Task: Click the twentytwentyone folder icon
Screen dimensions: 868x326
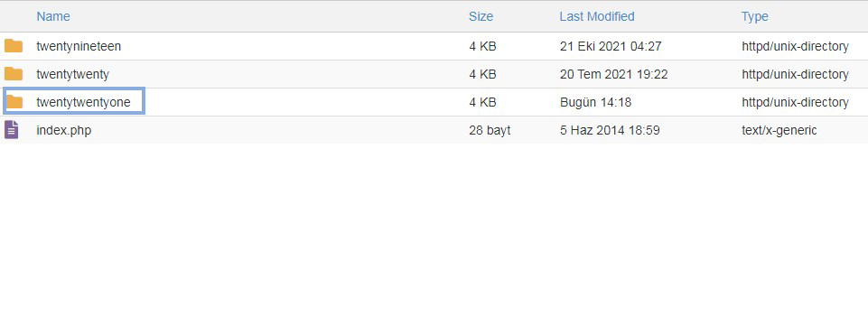Action: tap(14, 102)
